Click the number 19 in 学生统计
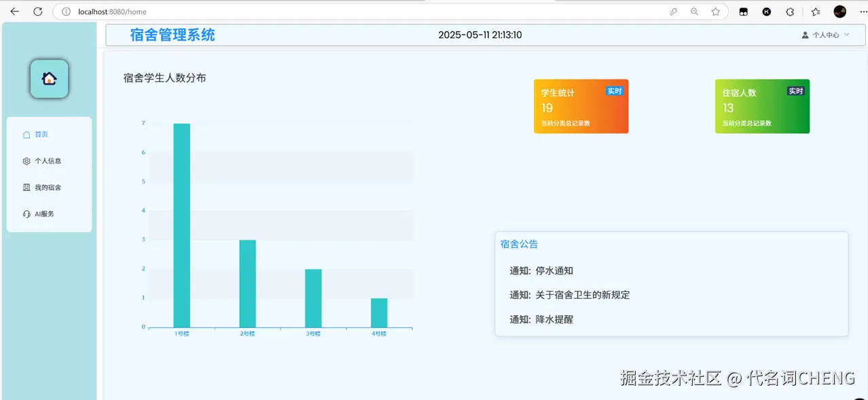 pos(547,108)
